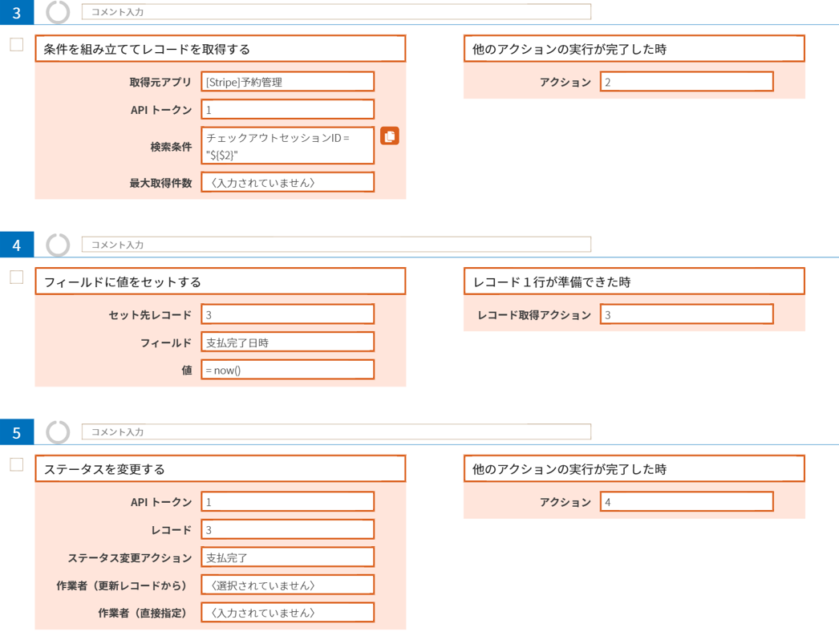Check the checkbox for action 3
839x644 pixels.
(x=17, y=44)
